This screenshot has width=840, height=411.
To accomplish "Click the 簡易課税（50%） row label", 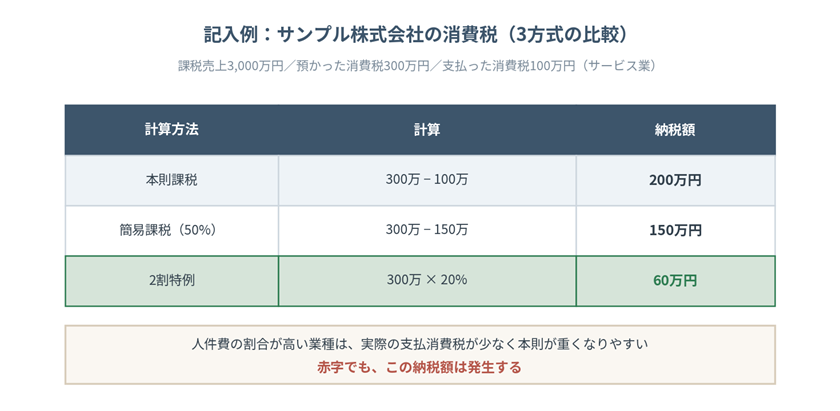I will pos(171,230).
